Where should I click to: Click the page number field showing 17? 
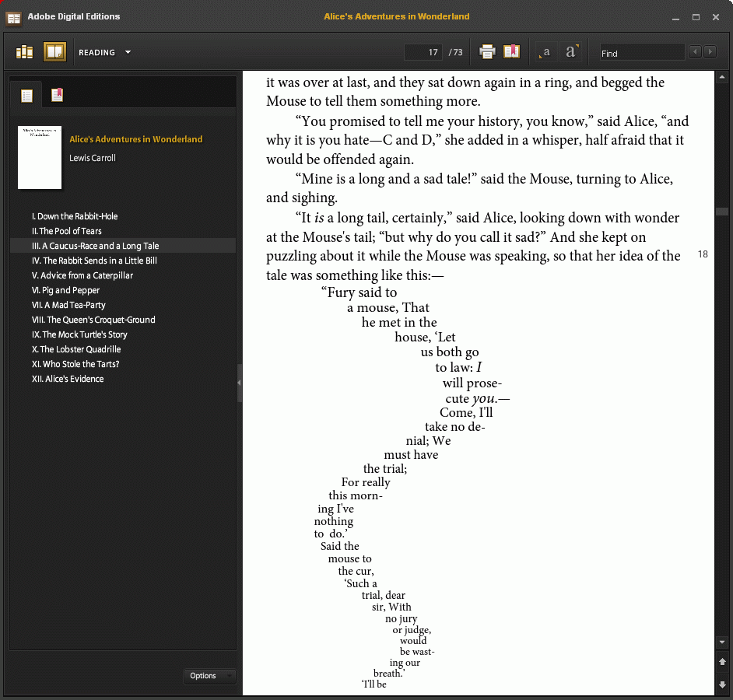click(x=423, y=52)
